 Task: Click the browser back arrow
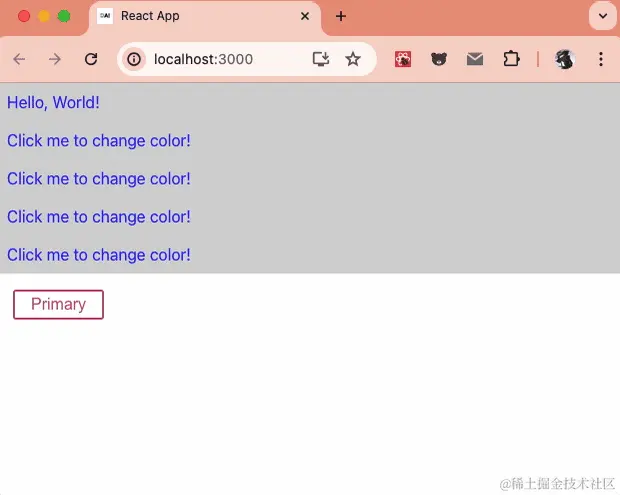(19, 59)
